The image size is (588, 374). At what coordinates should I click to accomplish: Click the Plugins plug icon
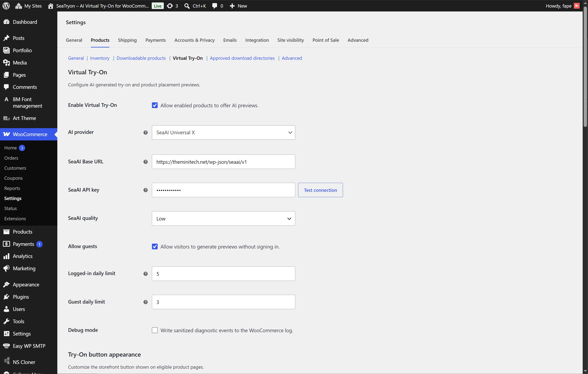[7, 297]
